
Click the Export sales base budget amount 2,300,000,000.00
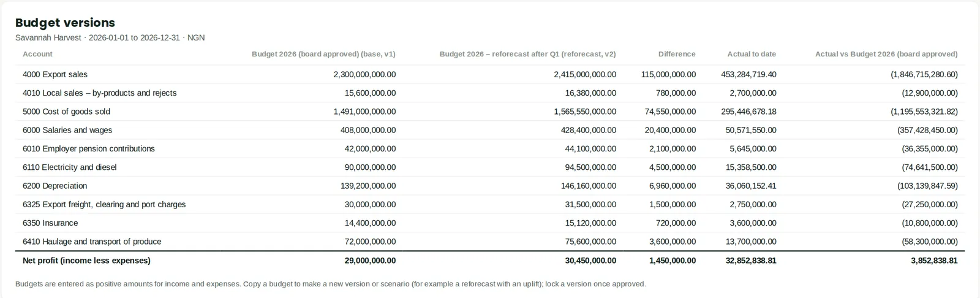point(364,74)
